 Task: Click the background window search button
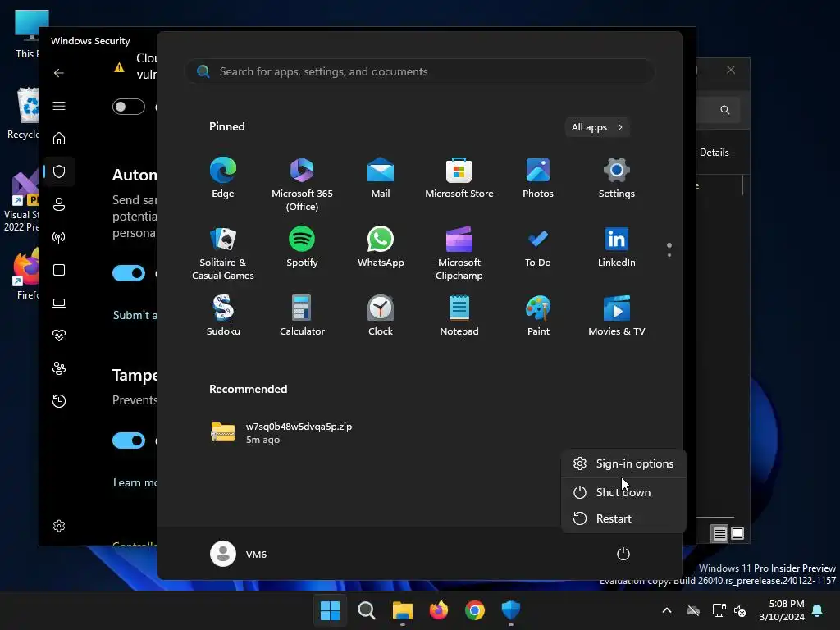click(x=725, y=109)
